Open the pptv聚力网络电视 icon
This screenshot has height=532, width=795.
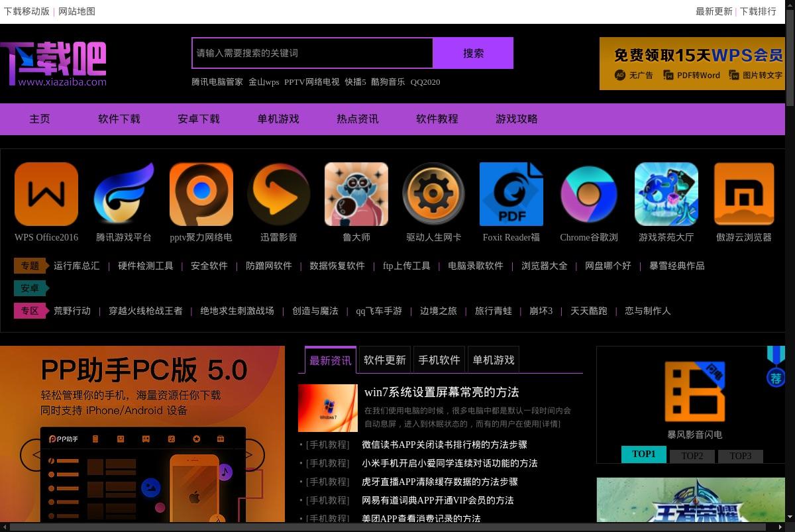(x=201, y=194)
